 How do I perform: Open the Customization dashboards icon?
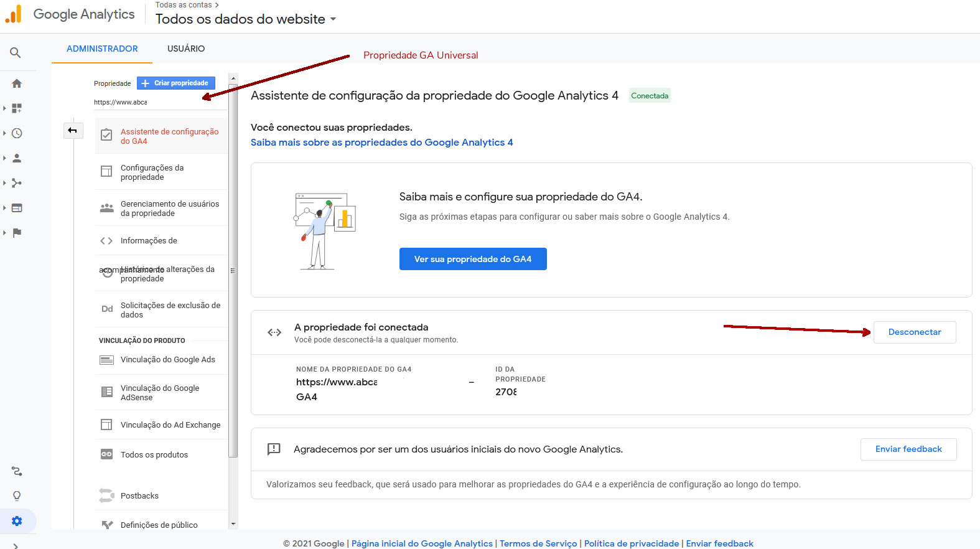17,108
